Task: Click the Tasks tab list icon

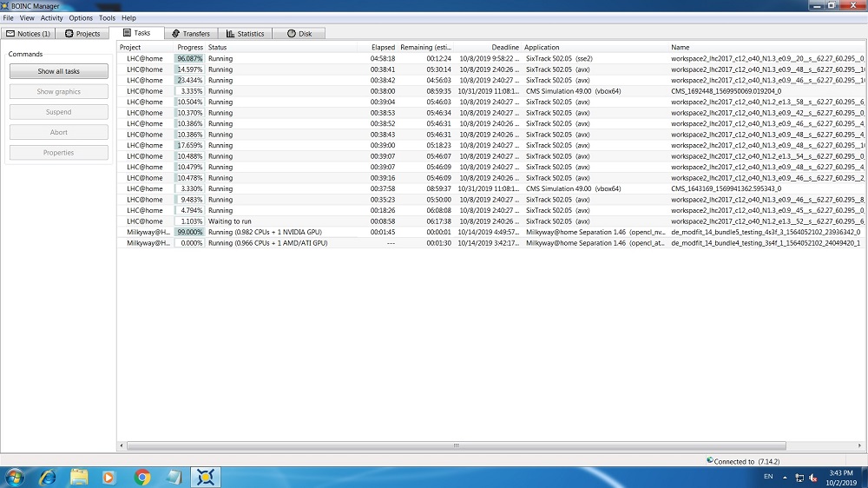Action: (x=127, y=33)
